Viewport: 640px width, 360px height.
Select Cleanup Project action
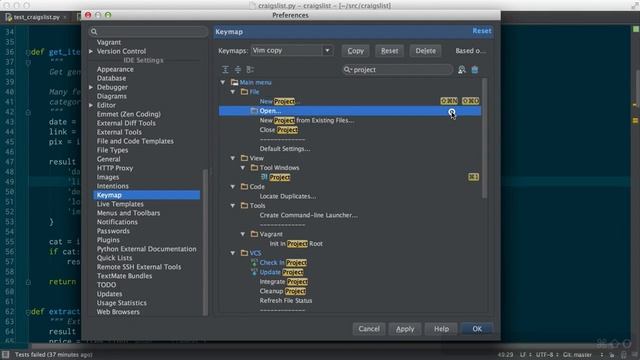(283, 291)
